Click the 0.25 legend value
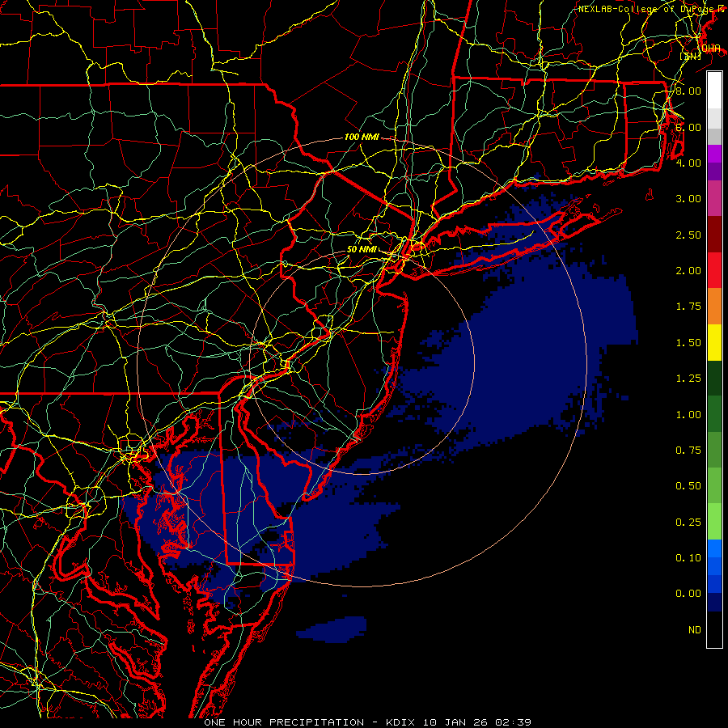Screen dimensions: 728x728 coord(688,523)
